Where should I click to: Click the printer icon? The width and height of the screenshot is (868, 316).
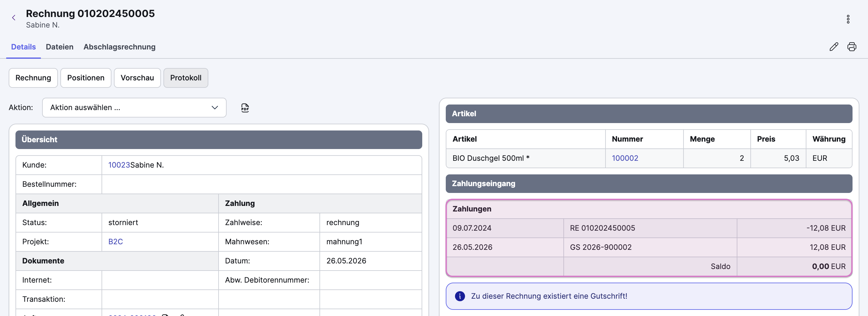point(852,47)
